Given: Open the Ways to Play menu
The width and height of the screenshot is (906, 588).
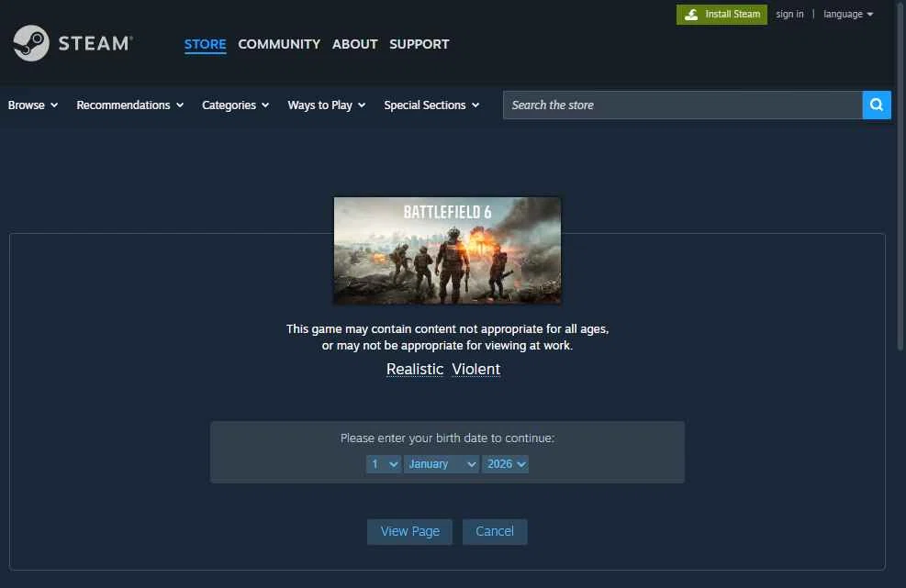Looking at the screenshot, I should coord(327,105).
